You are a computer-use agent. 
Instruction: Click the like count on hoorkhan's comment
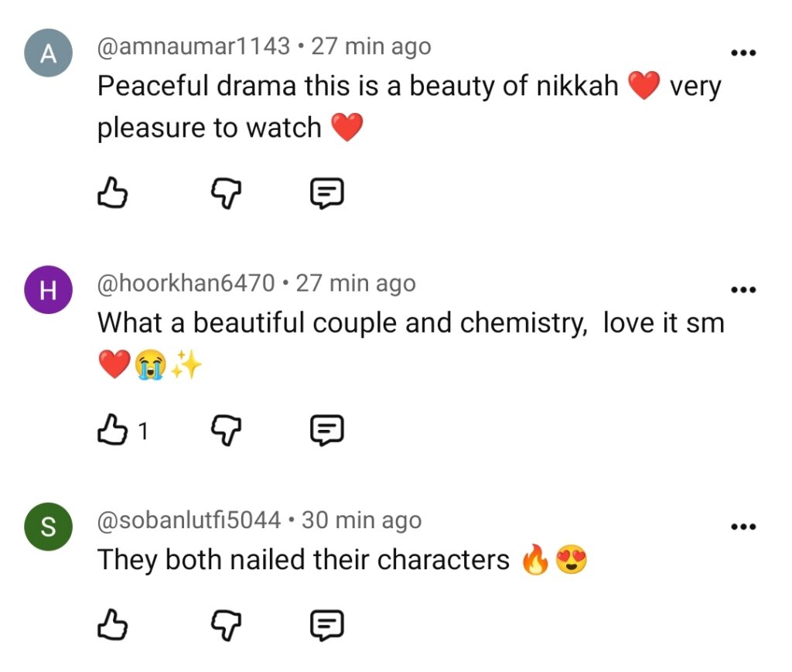(143, 432)
